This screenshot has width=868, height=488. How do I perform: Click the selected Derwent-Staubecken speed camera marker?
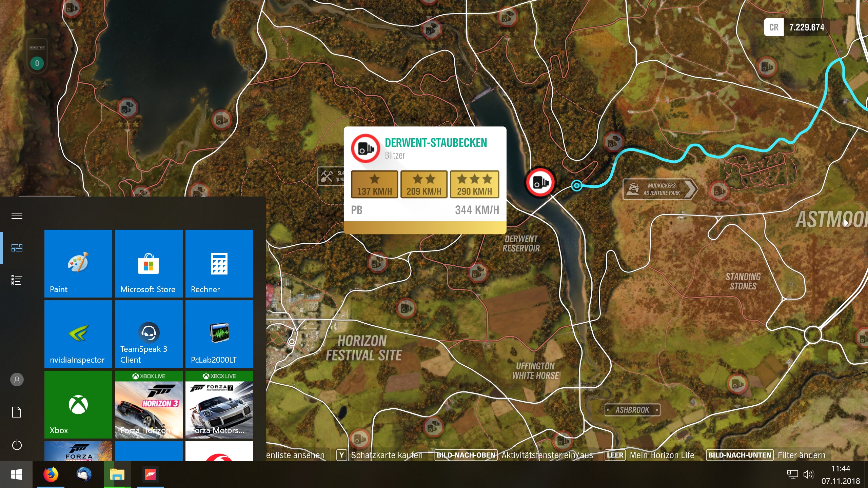pos(540,183)
